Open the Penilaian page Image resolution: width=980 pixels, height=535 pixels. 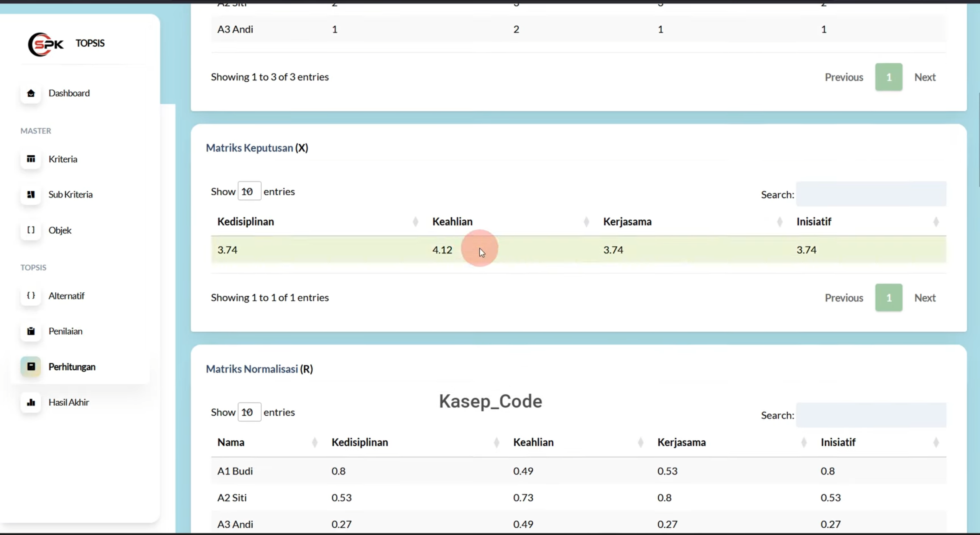(66, 331)
